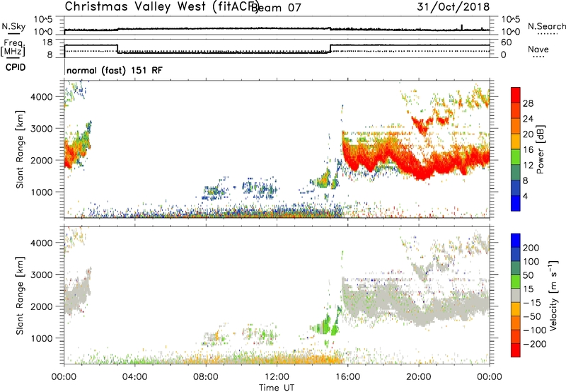Click the yellow 16-20 dB Power colorbar segment
Viewport: 566px width, 392px height.
tap(516, 141)
